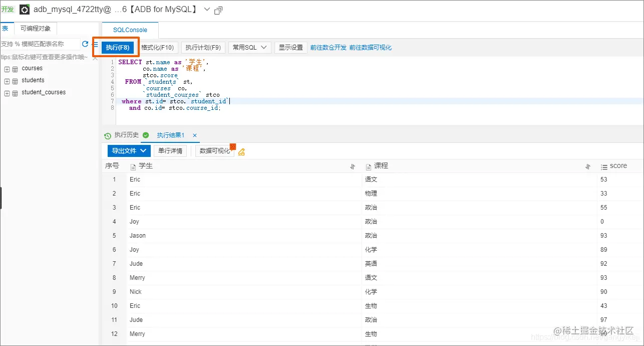Click the table name search input field

coord(40,44)
